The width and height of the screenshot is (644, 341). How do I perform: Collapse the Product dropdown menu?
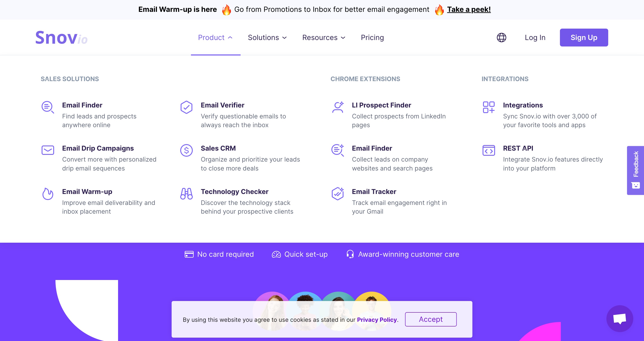pyautogui.click(x=216, y=38)
